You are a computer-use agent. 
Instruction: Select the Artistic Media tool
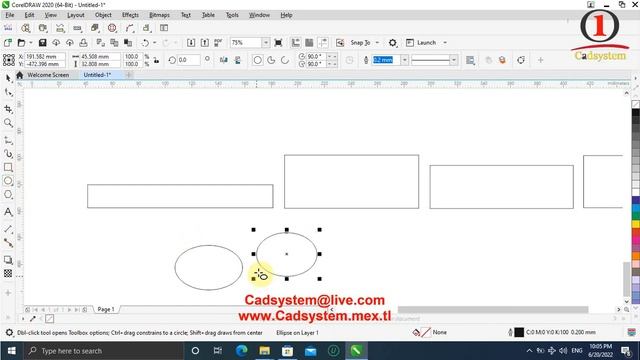8,153
